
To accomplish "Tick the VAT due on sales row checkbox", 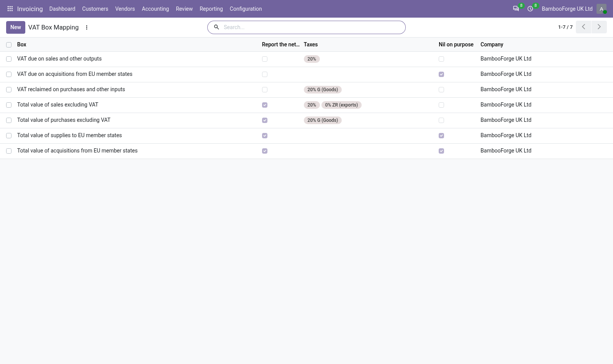I will tap(9, 59).
